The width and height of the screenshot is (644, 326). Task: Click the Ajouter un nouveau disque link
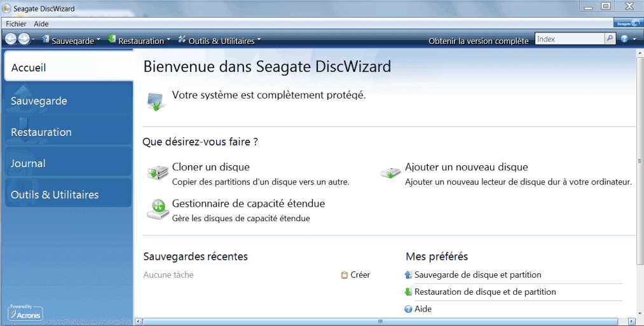467,167
